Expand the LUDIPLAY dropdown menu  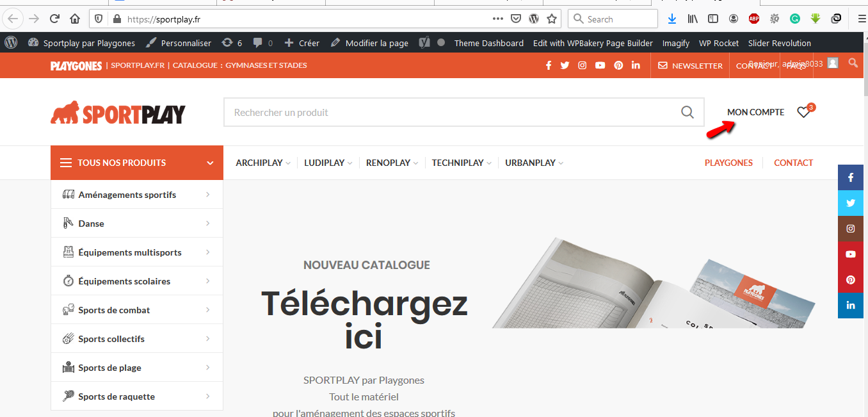(328, 163)
